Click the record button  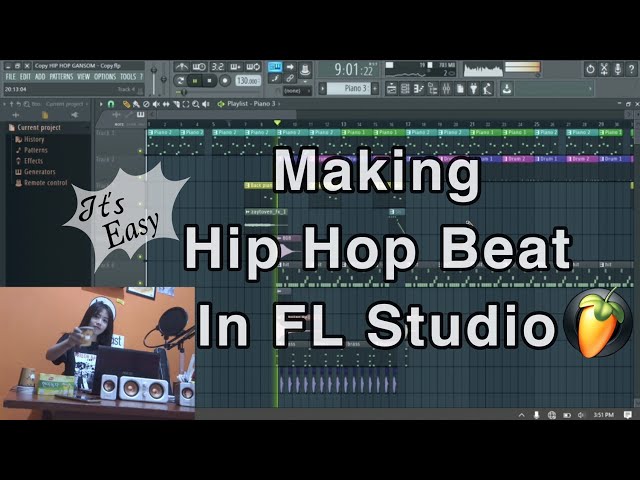224,81
